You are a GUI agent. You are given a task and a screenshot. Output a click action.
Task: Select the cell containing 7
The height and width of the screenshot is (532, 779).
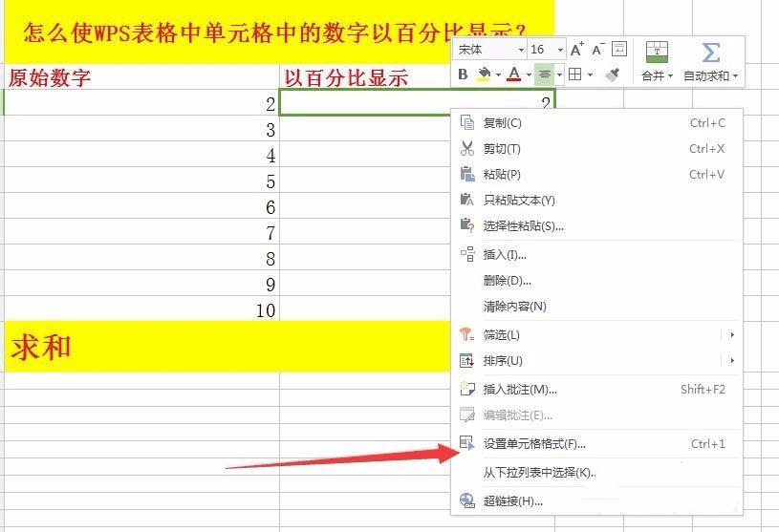coord(141,232)
